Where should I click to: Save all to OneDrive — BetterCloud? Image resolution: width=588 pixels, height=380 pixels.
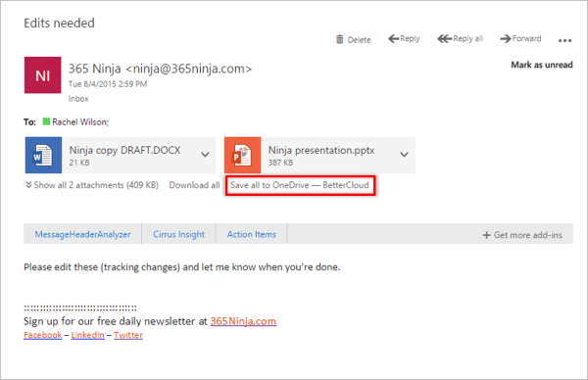300,185
